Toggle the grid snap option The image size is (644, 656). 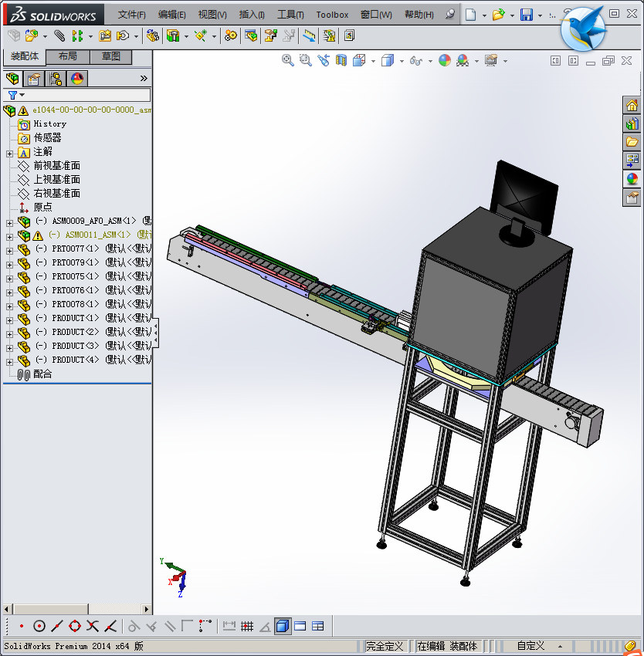pos(247,626)
